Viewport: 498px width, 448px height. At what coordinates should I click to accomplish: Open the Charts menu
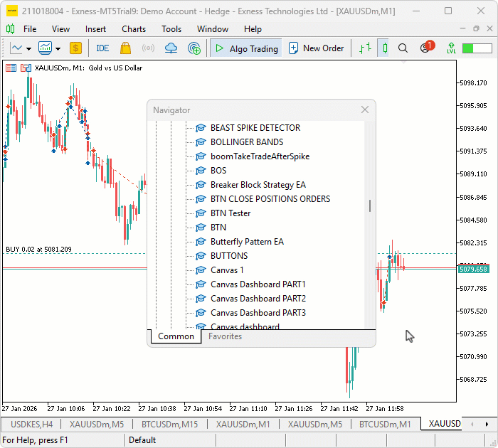click(134, 29)
